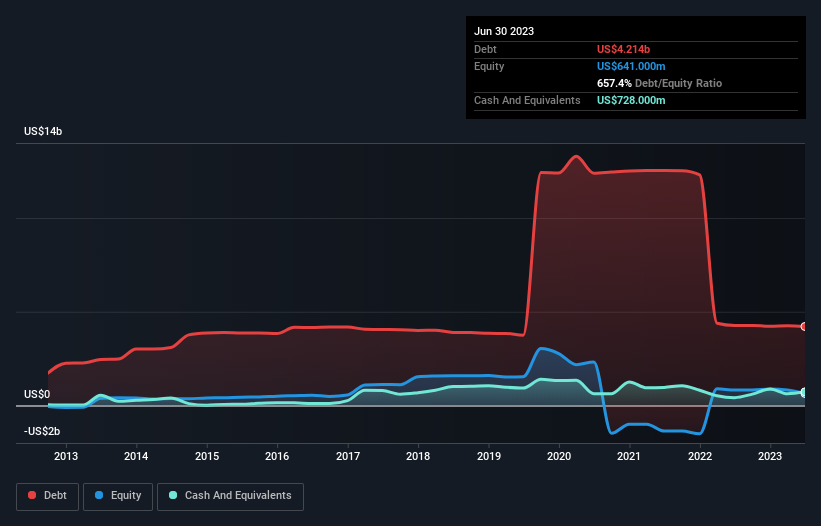Image resolution: width=821 pixels, height=526 pixels.
Task: Click Cash And Equivalents label in tooltip
Action: click(527, 100)
